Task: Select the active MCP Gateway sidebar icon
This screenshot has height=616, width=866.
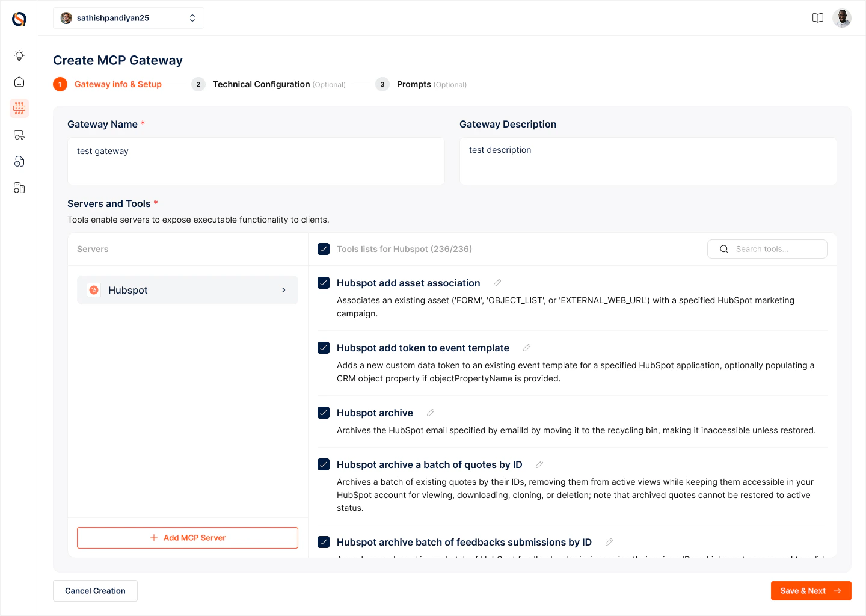Action: (19, 108)
